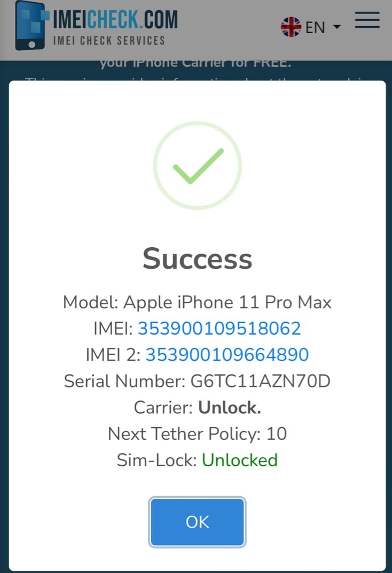The width and height of the screenshot is (392, 573).
Task: Click the IMEI CHECK SERVICES tagline
Action: click(109, 41)
